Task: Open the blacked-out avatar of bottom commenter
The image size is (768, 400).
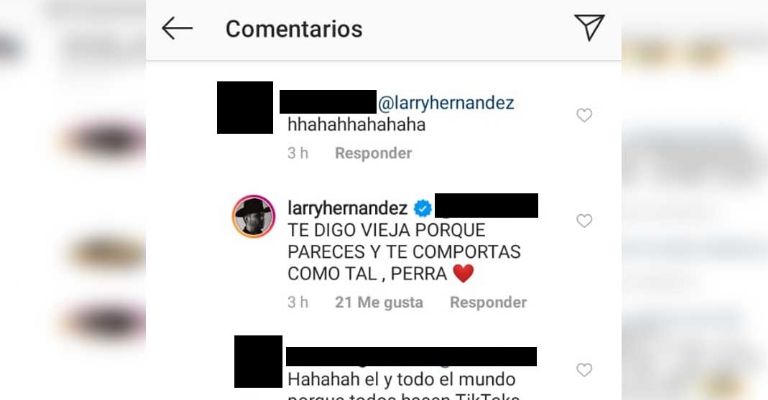Action: pyautogui.click(x=258, y=362)
